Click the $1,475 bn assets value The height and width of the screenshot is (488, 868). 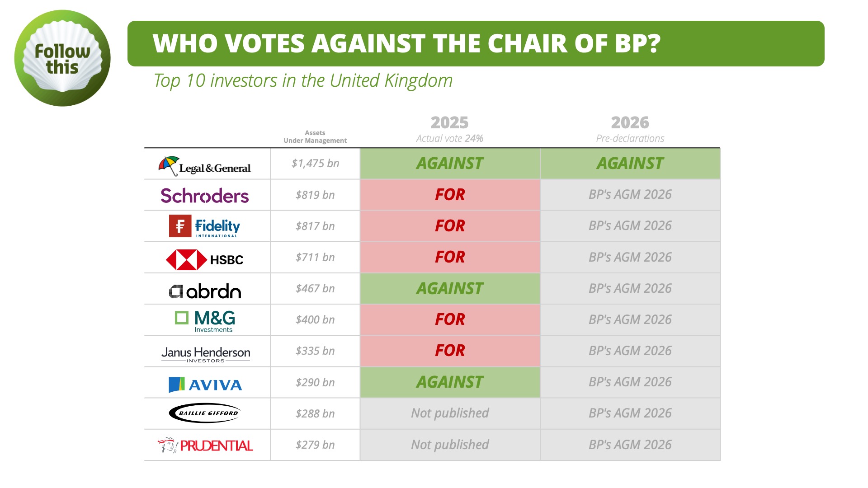pyautogui.click(x=315, y=164)
